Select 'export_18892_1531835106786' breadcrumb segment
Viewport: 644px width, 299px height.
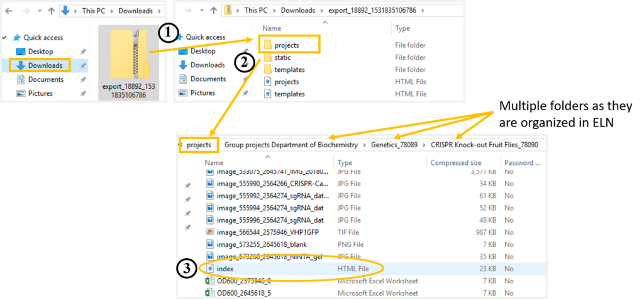(x=372, y=11)
